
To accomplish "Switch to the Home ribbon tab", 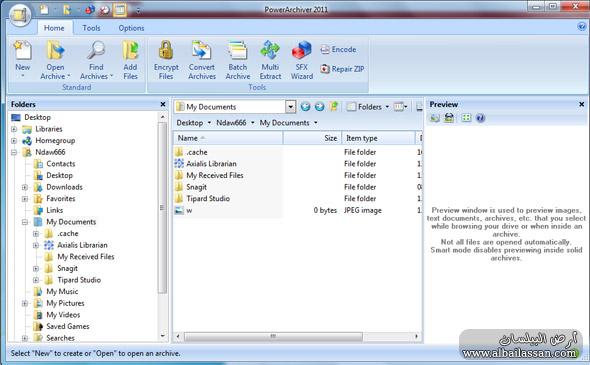I will [x=54, y=28].
